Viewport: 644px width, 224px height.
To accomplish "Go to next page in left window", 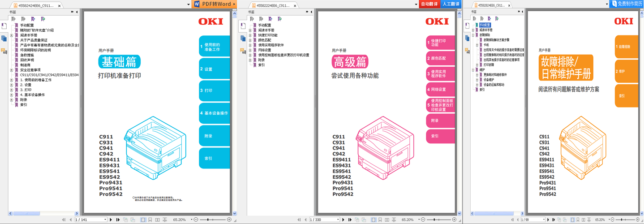I will 111,220.
